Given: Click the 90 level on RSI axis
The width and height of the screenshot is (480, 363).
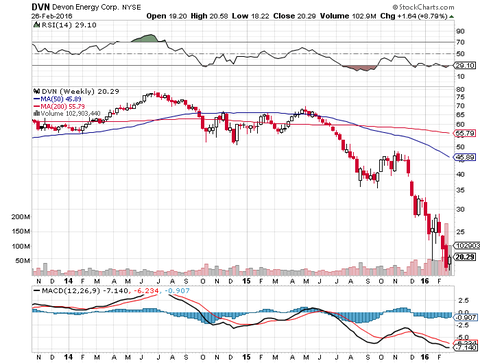Looking at the screenshot, I should pos(460,31).
